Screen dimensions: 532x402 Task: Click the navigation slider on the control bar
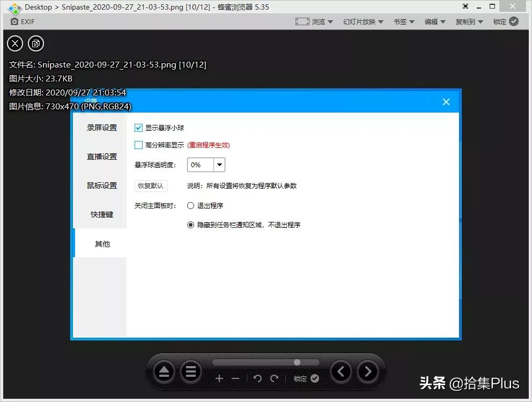(x=297, y=362)
